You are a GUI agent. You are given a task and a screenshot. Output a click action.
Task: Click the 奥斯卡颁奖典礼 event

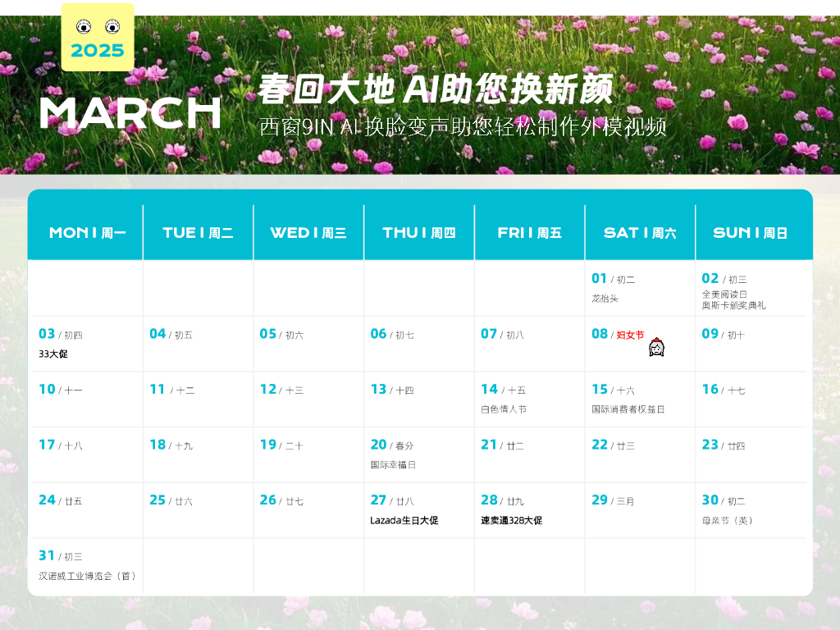[734, 305]
